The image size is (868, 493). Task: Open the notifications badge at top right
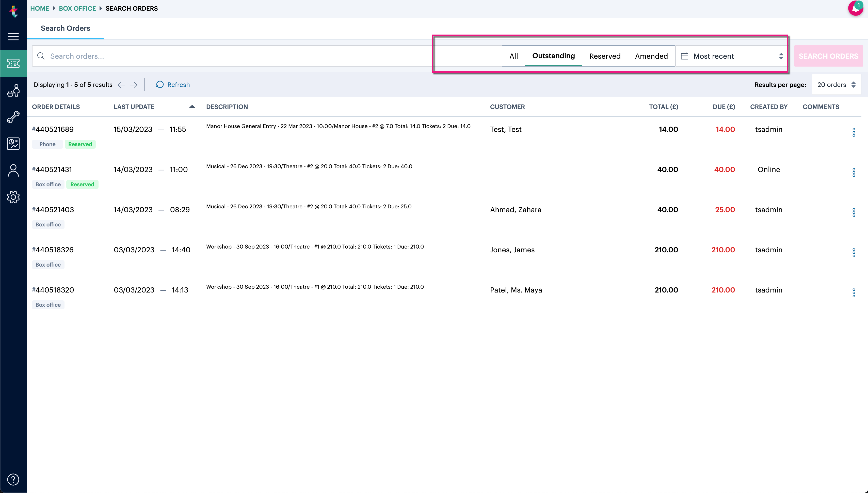(x=856, y=8)
